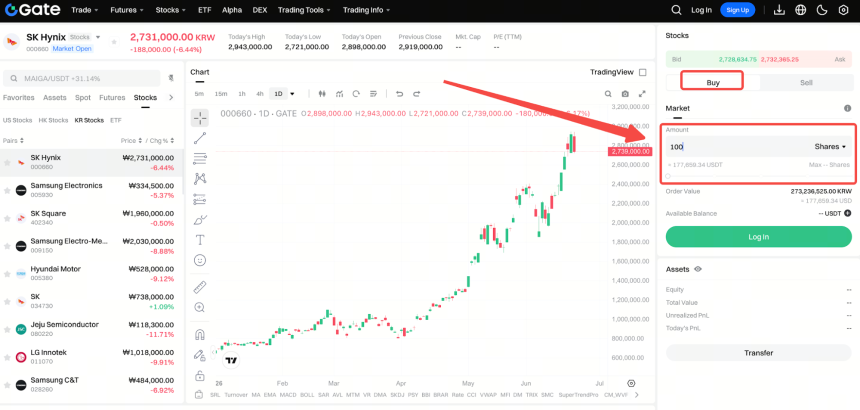Select the ruler measure tool
The image size is (860, 410).
pos(200,287)
